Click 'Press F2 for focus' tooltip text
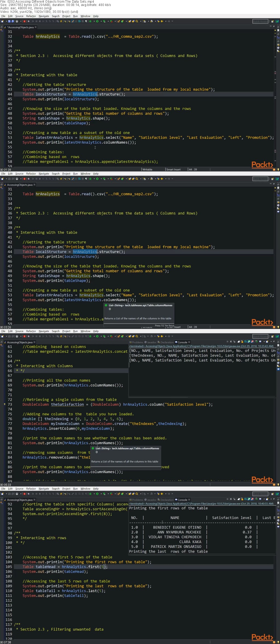This screenshot has height=644, width=280. tap(165, 325)
